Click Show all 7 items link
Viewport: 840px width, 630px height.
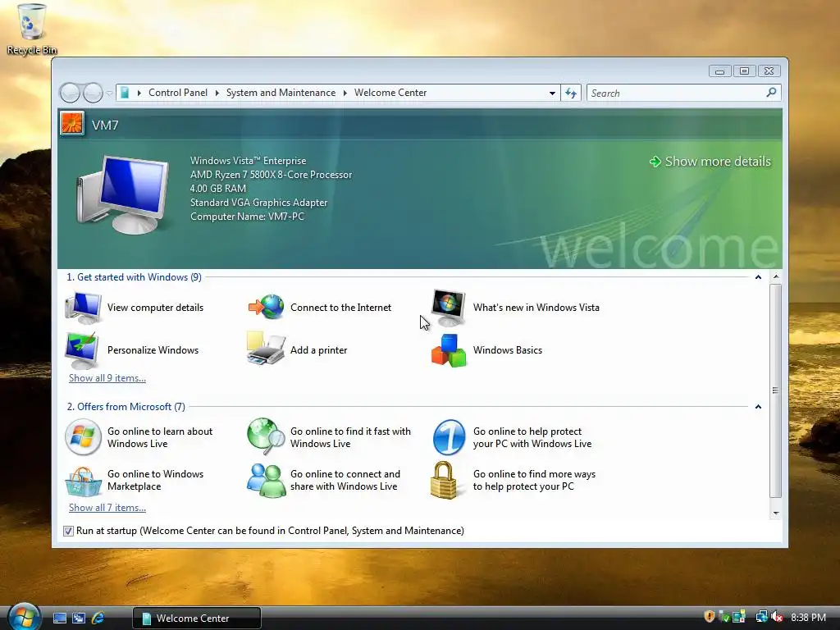[107, 507]
